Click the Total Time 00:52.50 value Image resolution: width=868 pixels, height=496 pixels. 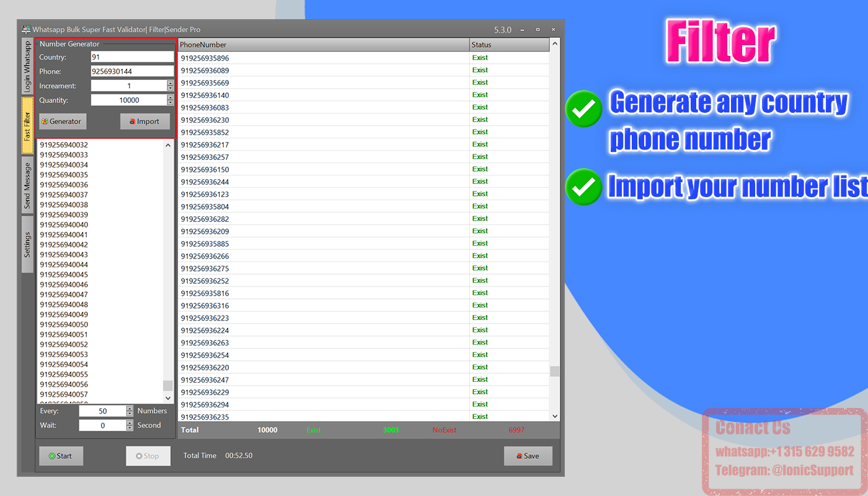click(x=239, y=456)
